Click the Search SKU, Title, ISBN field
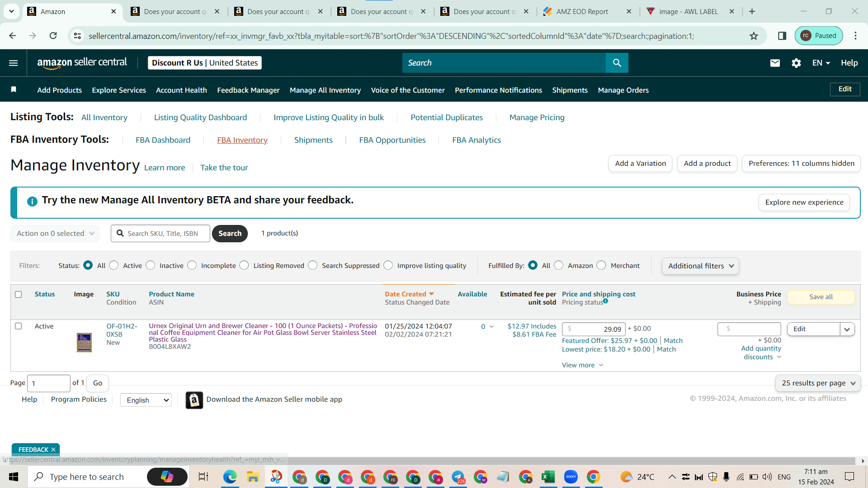 [x=160, y=234]
